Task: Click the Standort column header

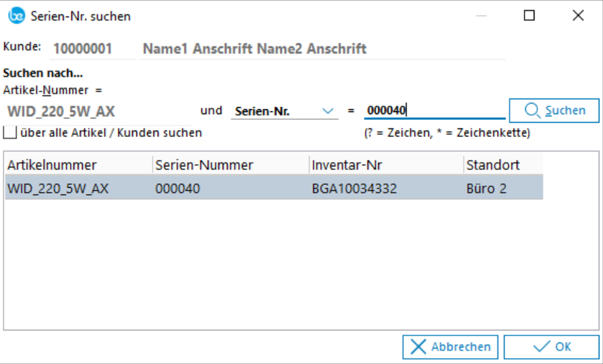Action: tap(502, 165)
